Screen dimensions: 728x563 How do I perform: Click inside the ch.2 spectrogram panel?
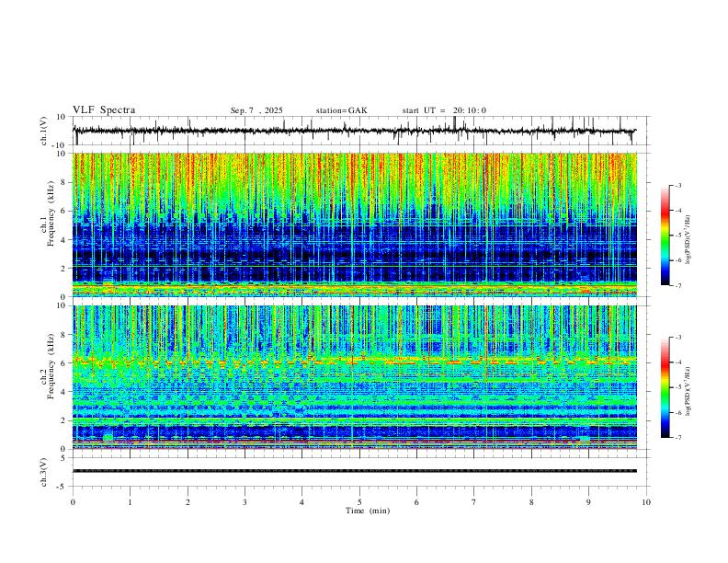[355, 377]
